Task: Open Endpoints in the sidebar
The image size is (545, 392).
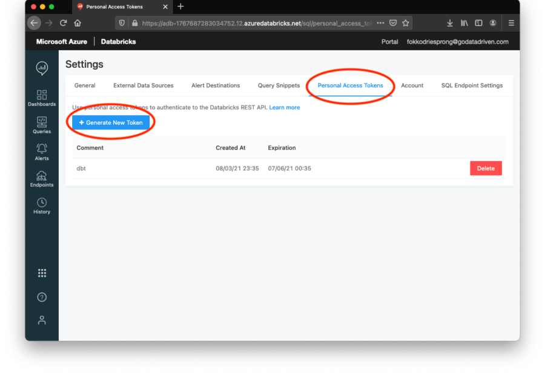Action: (42, 179)
